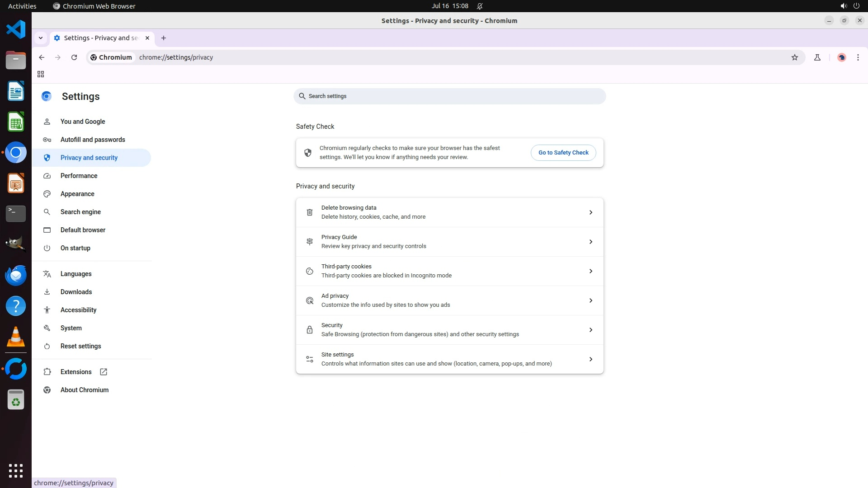The height and width of the screenshot is (488, 868).
Task: Click the address bar URL
Action: point(176,57)
